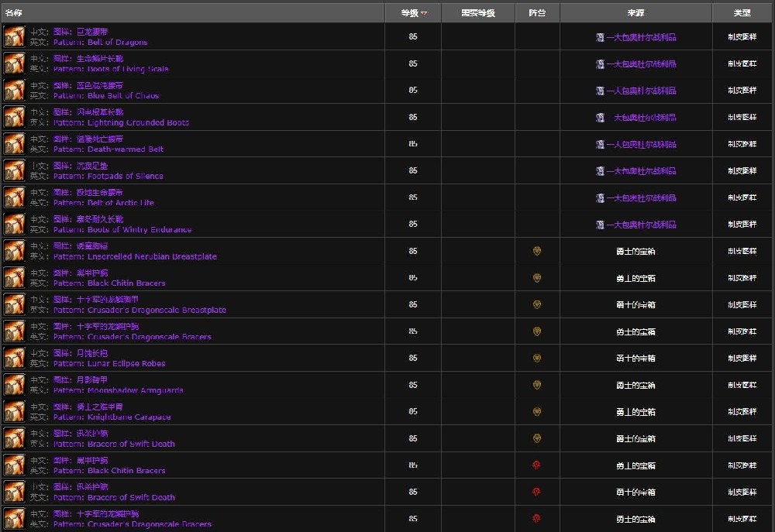
Task: Sort by the 类型 column header
Action: (x=742, y=13)
